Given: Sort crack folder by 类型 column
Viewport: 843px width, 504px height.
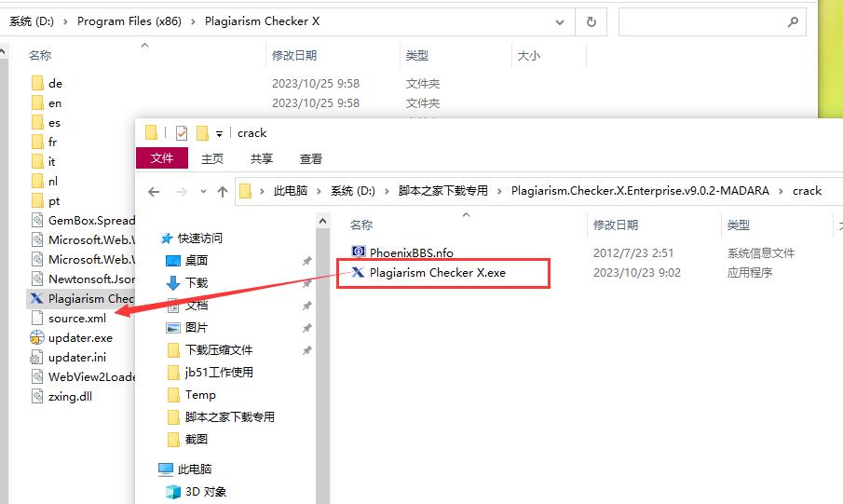Looking at the screenshot, I should (x=738, y=225).
